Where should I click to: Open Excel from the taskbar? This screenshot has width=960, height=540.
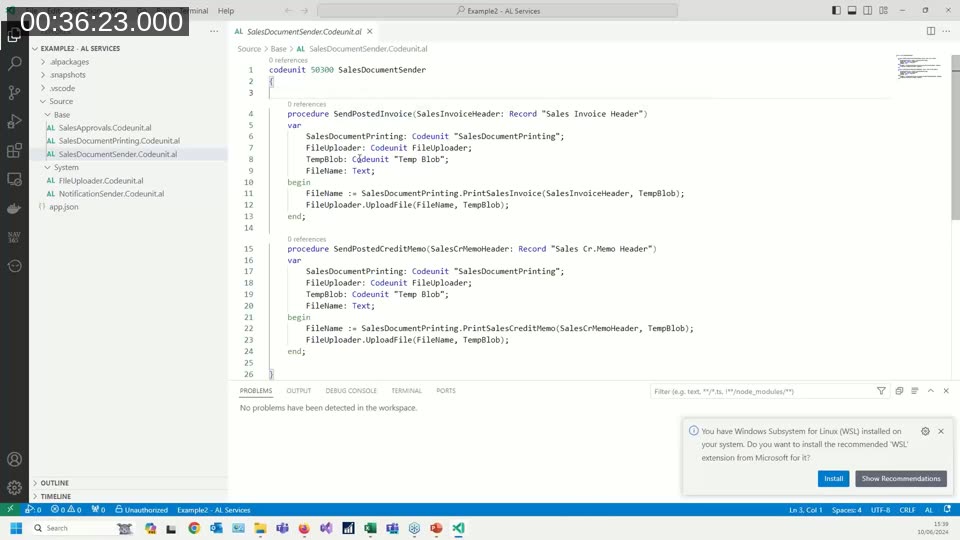(x=370, y=528)
